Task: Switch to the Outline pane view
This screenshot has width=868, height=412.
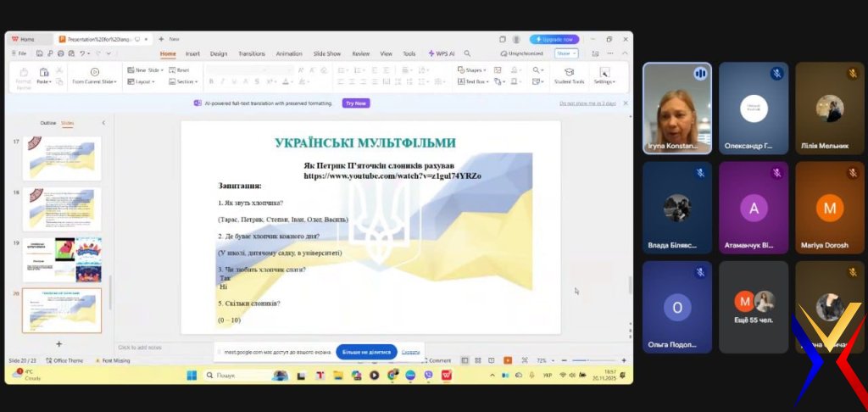Action: (x=48, y=123)
